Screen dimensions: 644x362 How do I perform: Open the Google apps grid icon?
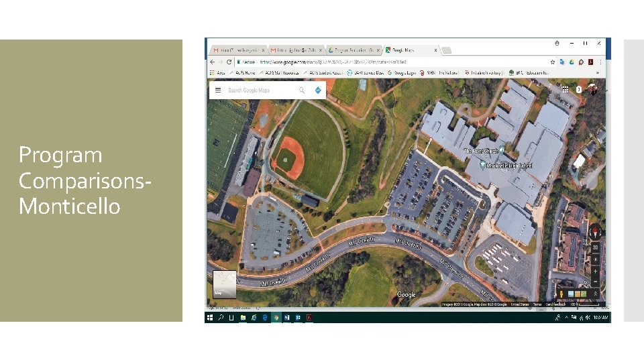click(565, 89)
